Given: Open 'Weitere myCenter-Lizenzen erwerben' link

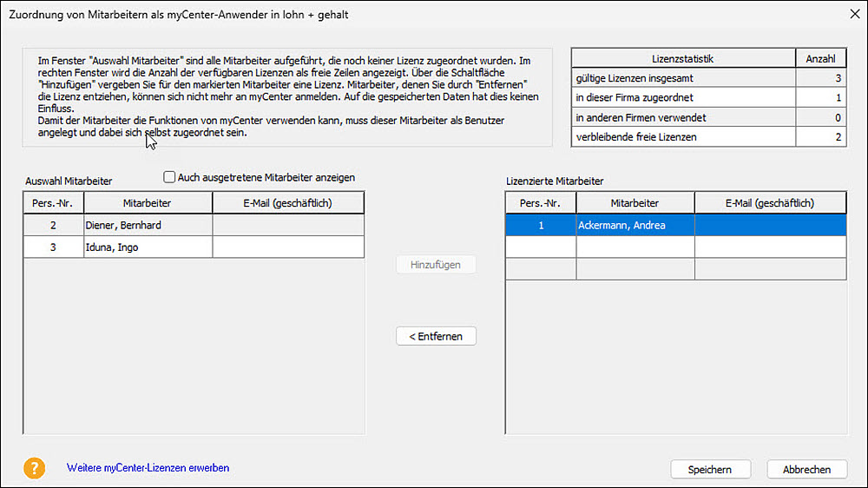Looking at the screenshot, I should (x=148, y=468).
